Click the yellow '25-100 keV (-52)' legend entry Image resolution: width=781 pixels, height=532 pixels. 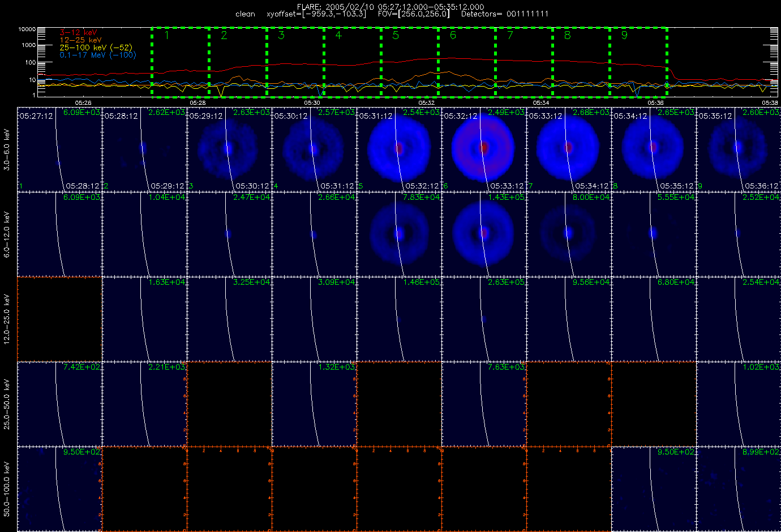(96, 48)
